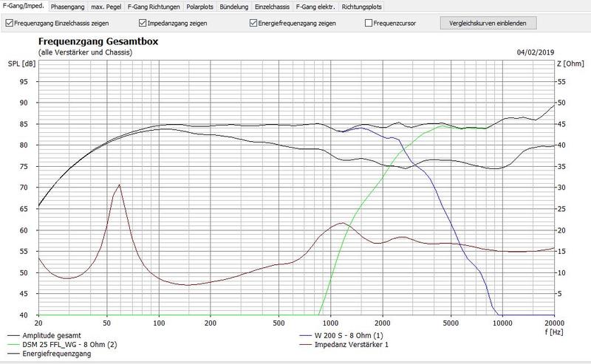The width and height of the screenshot is (591, 364).
Task: Uncheck Impedanzgang zeigen checkbox
Action: point(143,23)
